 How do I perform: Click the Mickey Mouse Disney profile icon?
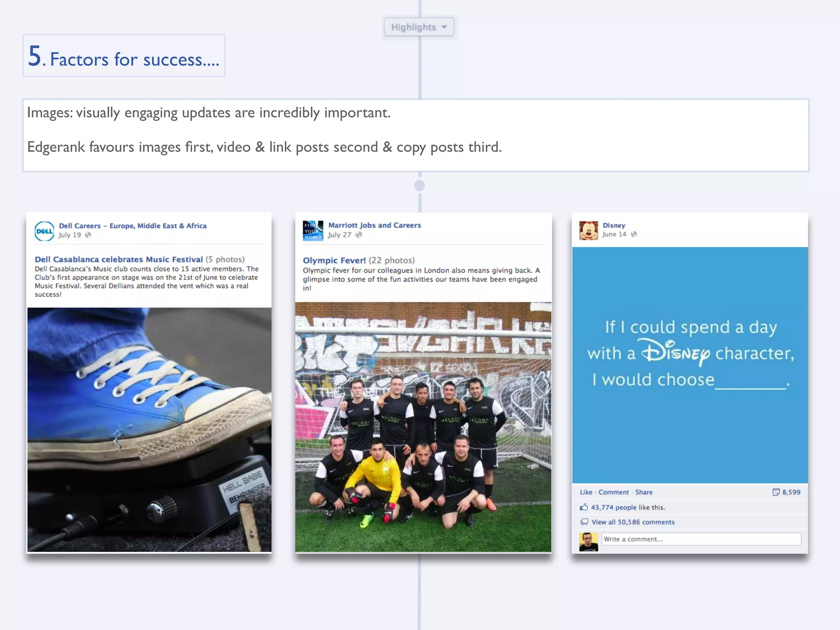pyautogui.click(x=589, y=230)
